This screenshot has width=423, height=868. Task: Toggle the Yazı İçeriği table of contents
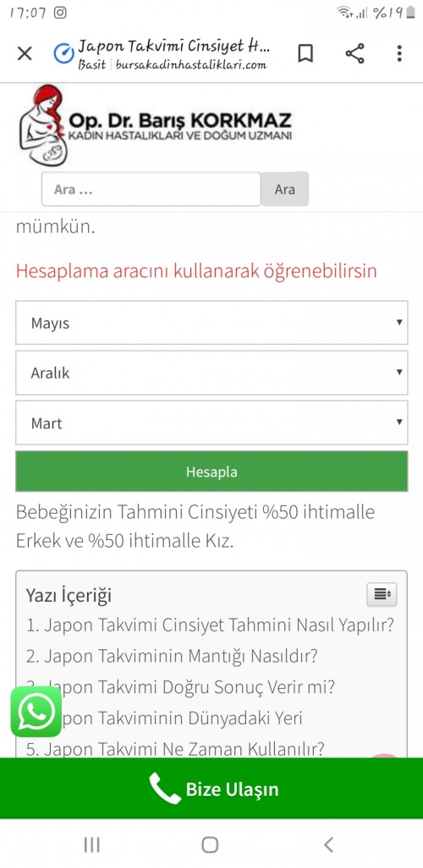pyautogui.click(x=382, y=594)
